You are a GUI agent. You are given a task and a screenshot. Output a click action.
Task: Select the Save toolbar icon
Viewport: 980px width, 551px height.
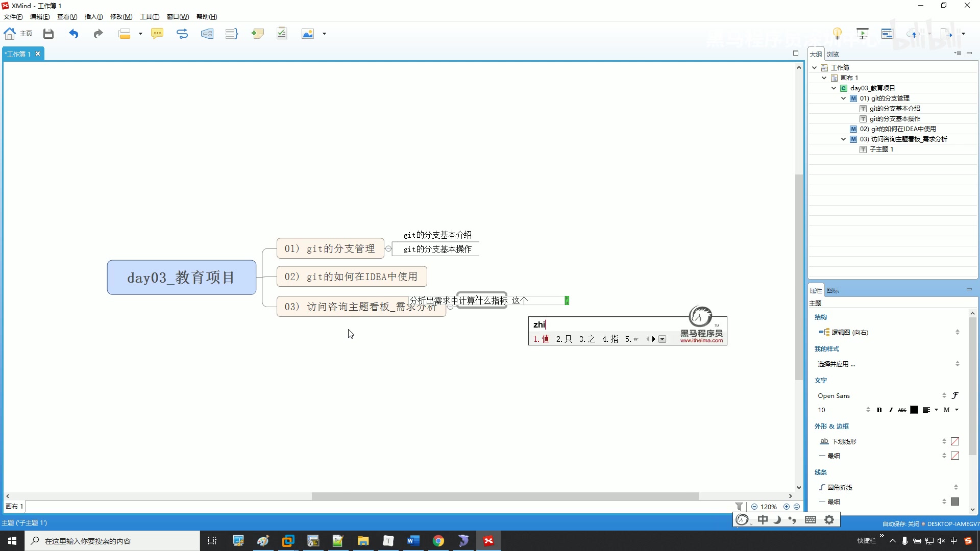tap(48, 33)
